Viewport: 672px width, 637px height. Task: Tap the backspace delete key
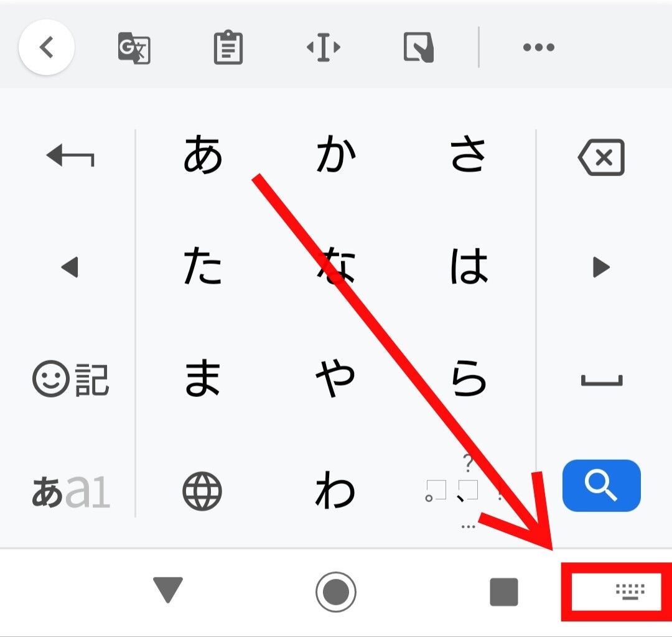click(x=601, y=157)
